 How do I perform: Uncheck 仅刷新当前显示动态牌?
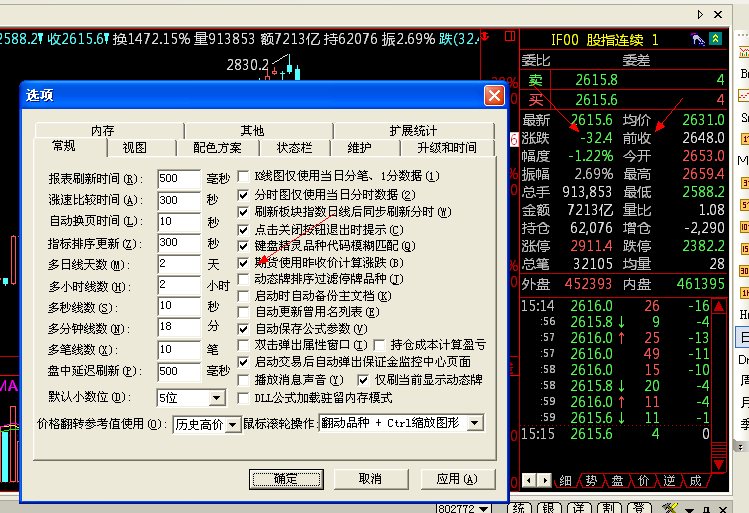(x=364, y=380)
